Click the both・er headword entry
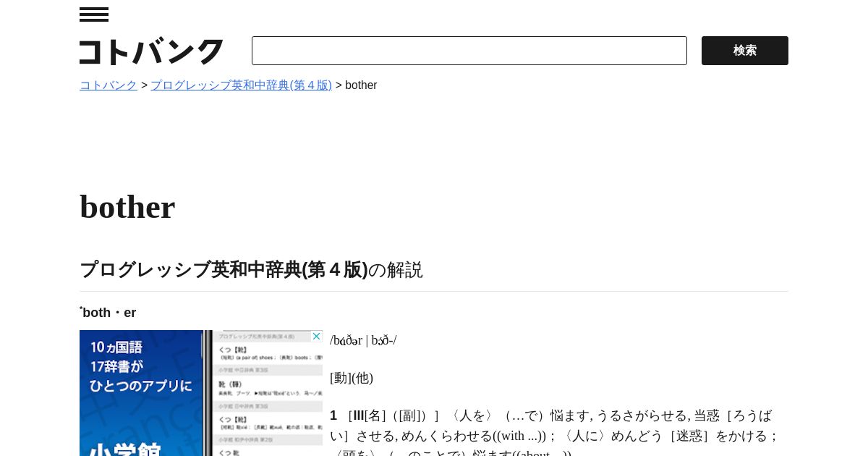The image size is (868, 456). click(108, 313)
